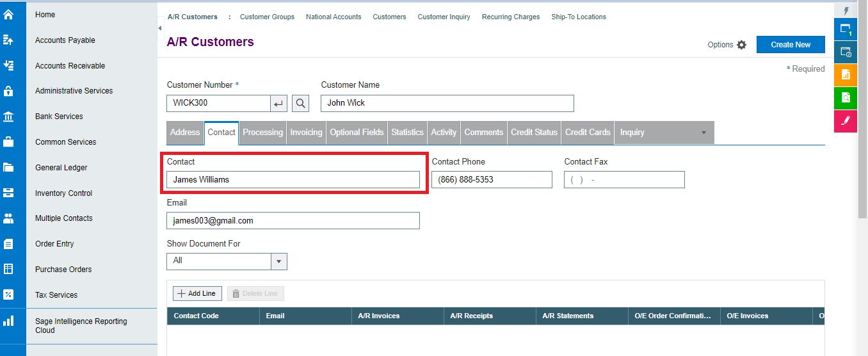
Task: Click the Accounts Receivable sidebar icon
Action: click(8, 65)
